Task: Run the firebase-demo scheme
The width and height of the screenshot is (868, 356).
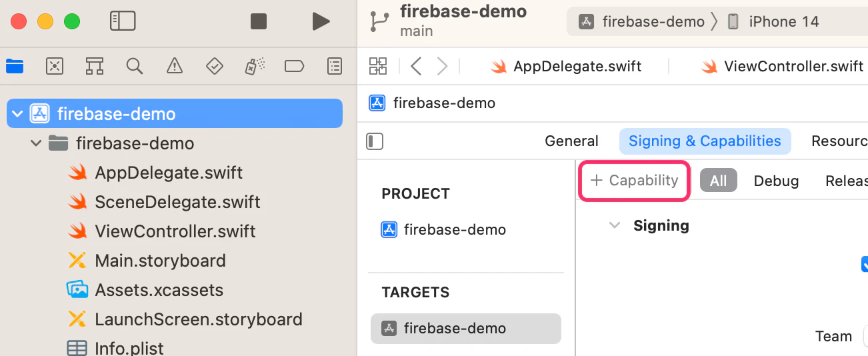Action: pos(321,21)
